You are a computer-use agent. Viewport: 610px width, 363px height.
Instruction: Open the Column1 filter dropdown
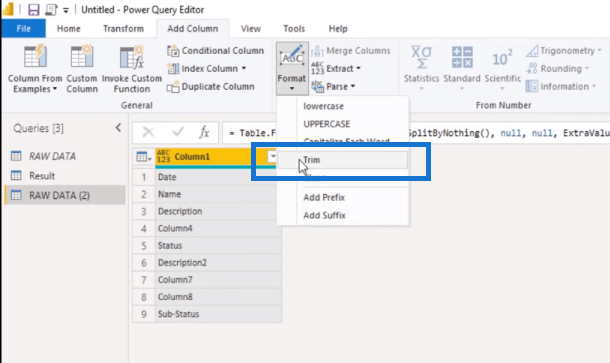pyautogui.click(x=272, y=157)
